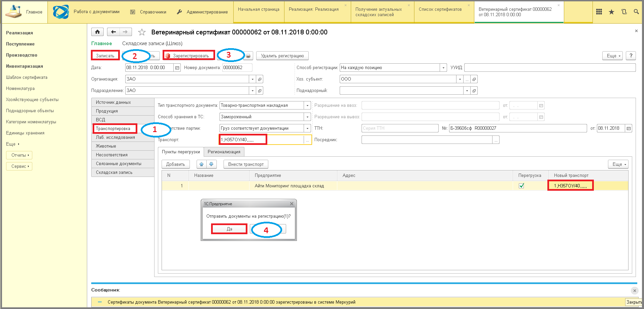Click Серия ТТН input field

click(x=400, y=128)
